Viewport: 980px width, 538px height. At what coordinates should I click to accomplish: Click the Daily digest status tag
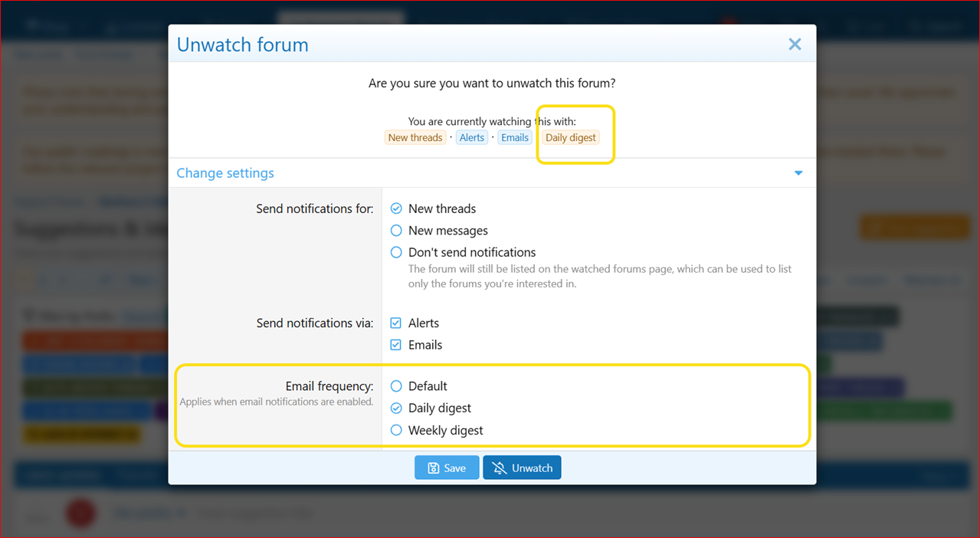coord(571,138)
